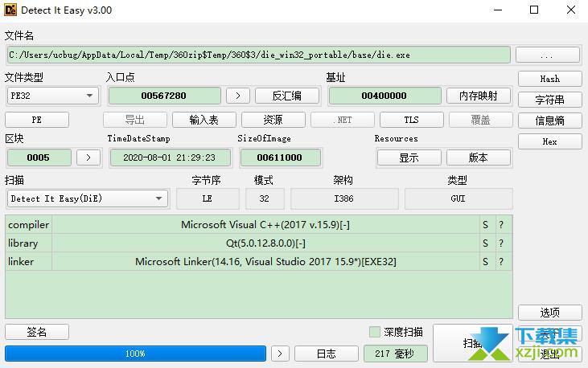Open the 签名 signatures button
This screenshot has width=588, height=368.
pyautogui.click(x=37, y=332)
